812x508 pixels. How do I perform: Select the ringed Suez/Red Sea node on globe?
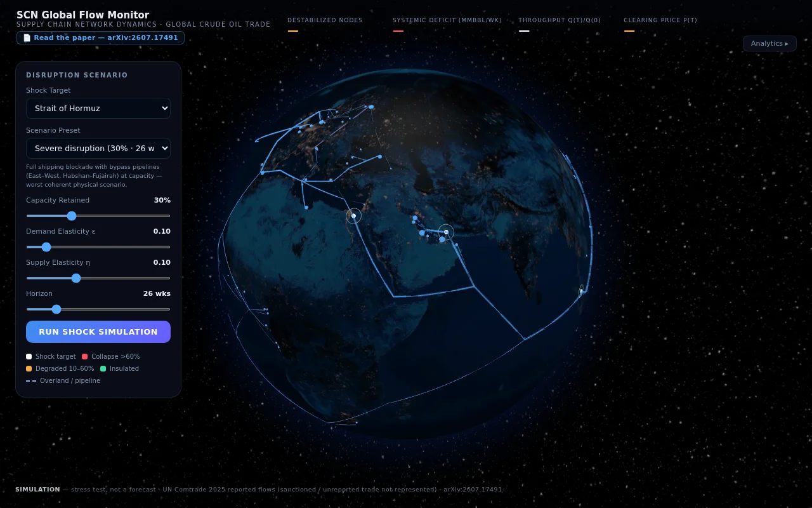click(353, 216)
